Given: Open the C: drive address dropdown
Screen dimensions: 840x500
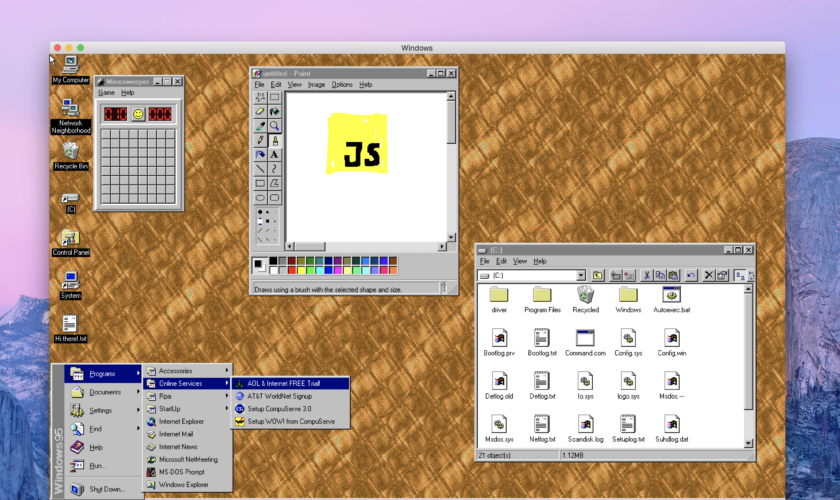Looking at the screenshot, I should click(x=580, y=275).
